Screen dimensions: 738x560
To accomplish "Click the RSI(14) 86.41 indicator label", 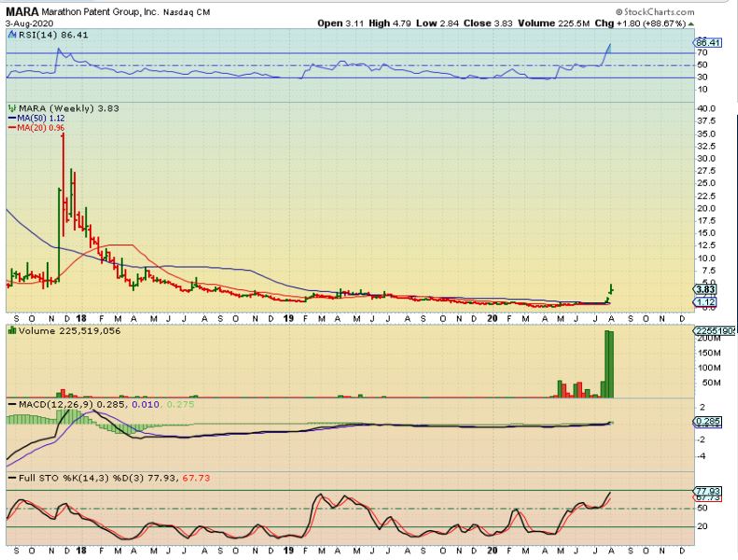I will (x=52, y=35).
